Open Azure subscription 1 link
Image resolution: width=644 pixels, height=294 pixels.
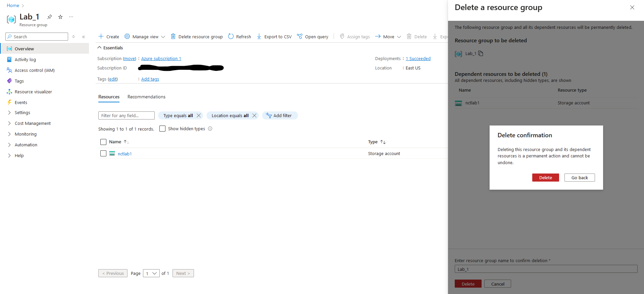pyautogui.click(x=161, y=58)
